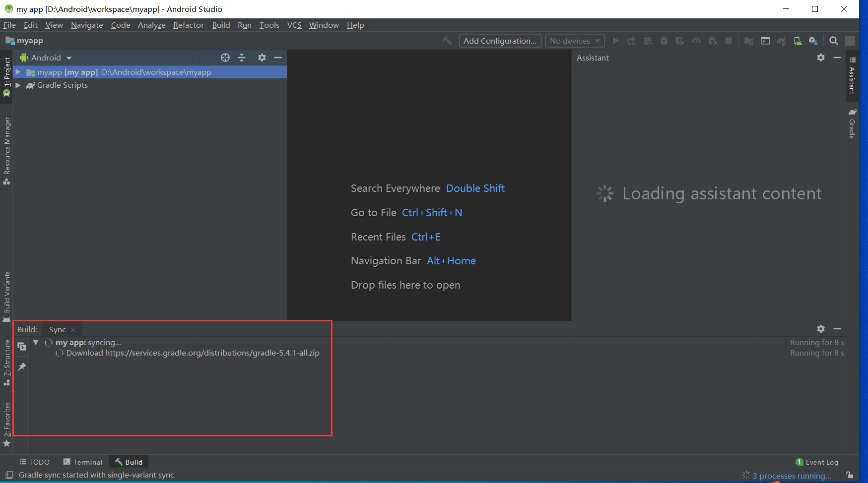Open the Event Log
Viewport: 868px width, 483px height.
pyautogui.click(x=817, y=462)
